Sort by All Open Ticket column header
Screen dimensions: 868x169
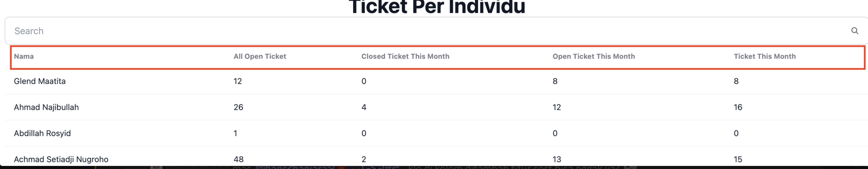click(260, 56)
